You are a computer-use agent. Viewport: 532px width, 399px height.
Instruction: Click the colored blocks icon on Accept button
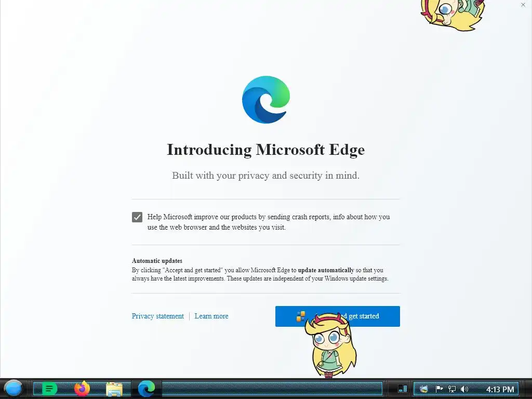[x=301, y=316]
